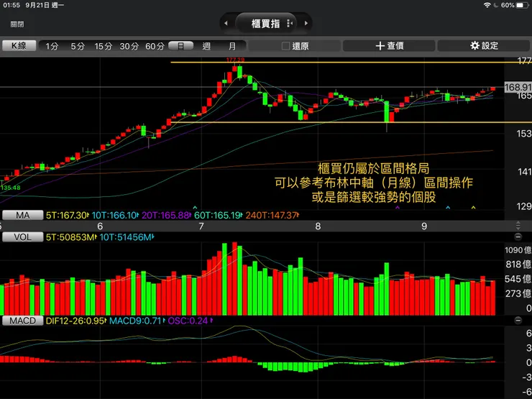Image resolution: width=532 pixels, height=399 pixels.
Task: Edit the OSC:0.24 parameter
Action: [x=190, y=321]
